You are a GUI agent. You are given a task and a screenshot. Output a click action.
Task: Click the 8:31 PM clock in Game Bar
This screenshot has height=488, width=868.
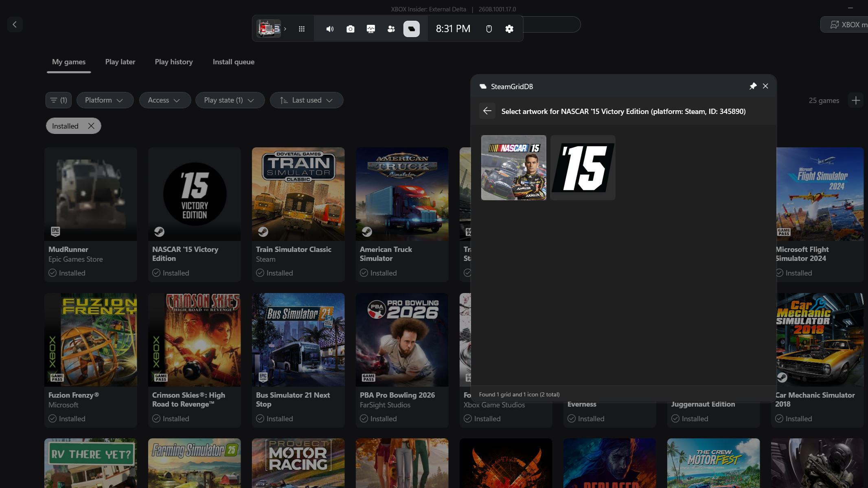point(453,29)
